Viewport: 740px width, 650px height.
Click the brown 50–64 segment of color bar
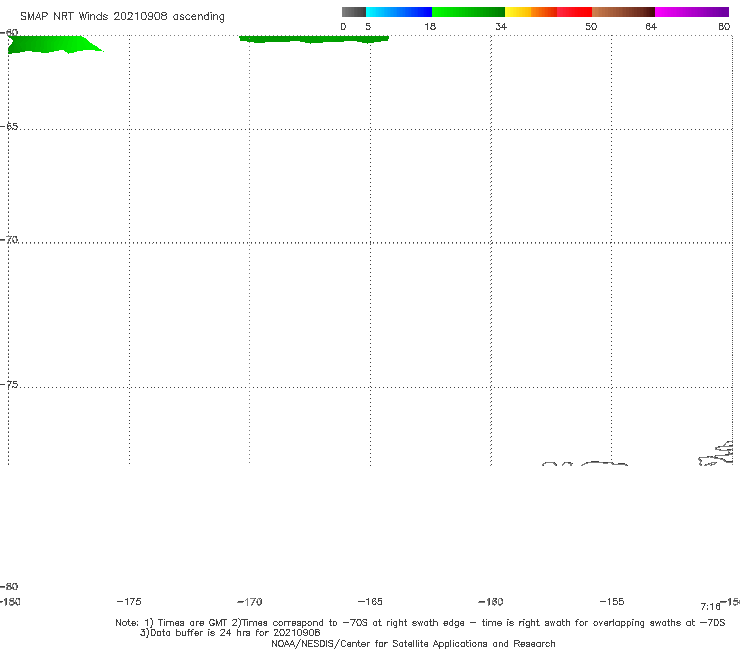623,12
